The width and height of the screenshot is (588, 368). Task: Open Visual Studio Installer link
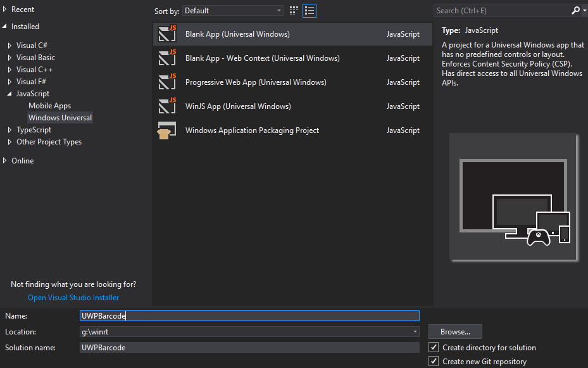click(73, 298)
